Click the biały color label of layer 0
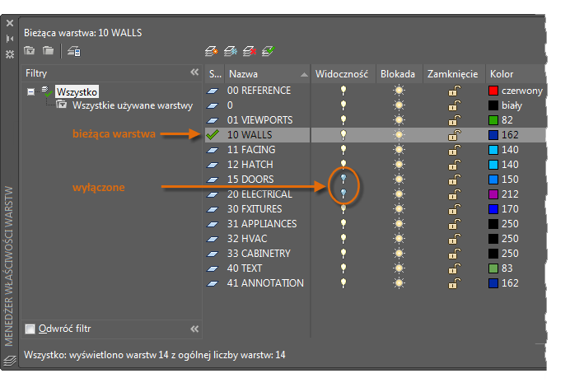Image resolution: width=570 pixels, height=392 pixels. click(x=512, y=105)
